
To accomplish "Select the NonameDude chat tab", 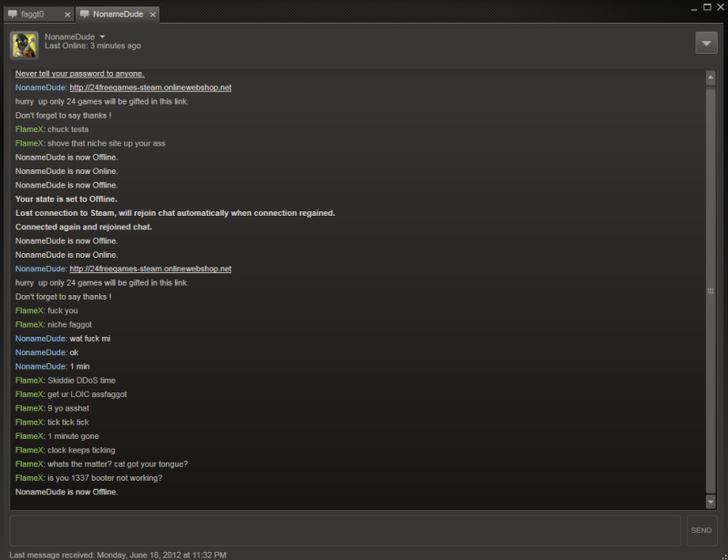I will 118,15.
